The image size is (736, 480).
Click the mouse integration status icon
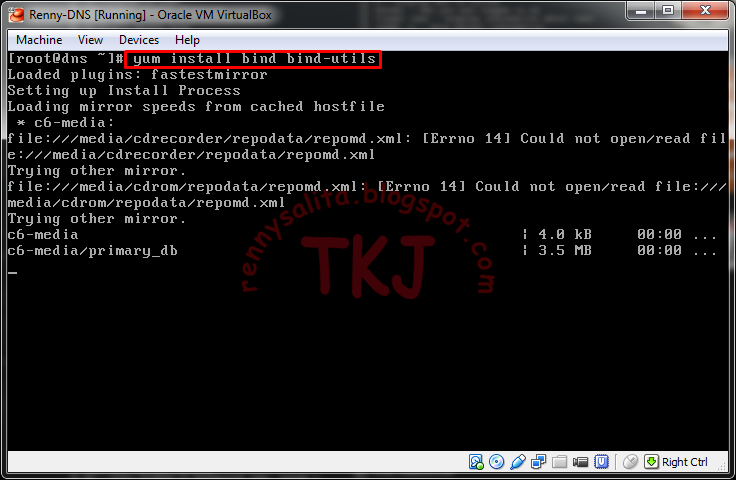[630, 462]
